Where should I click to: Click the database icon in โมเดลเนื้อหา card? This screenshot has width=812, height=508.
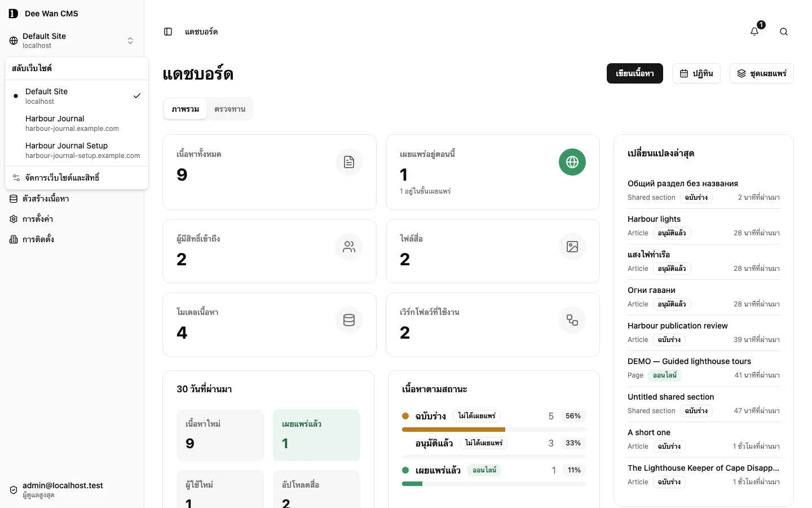tap(349, 320)
